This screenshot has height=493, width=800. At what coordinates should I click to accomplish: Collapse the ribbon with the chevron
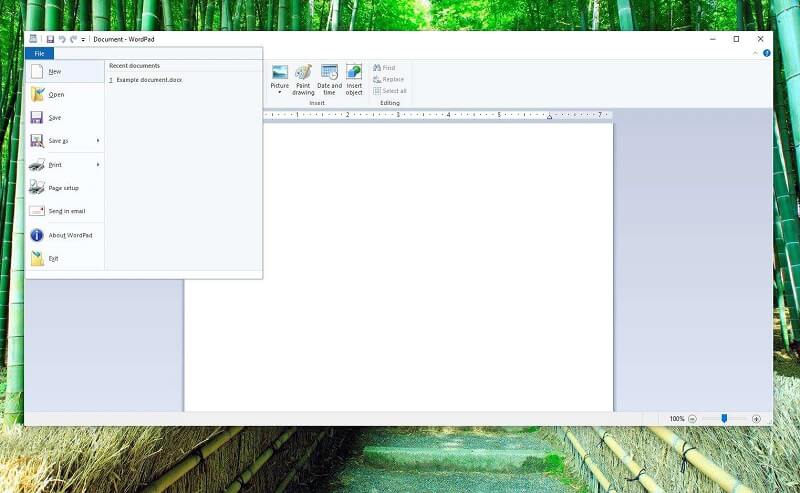pos(755,53)
